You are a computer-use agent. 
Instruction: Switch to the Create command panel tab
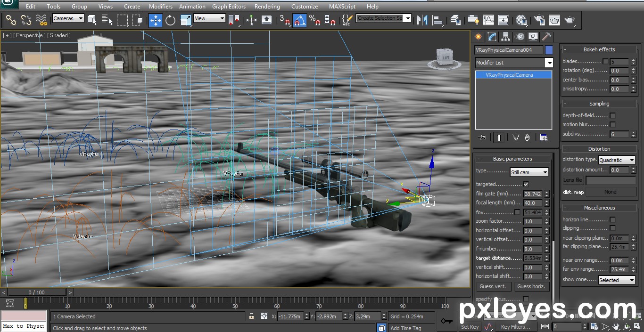click(479, 37)
